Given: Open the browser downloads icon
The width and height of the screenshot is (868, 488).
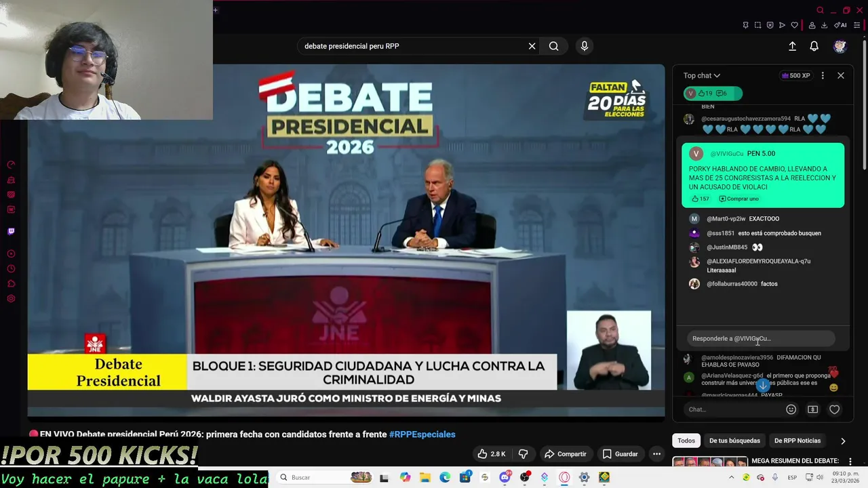Looking at the screenshot, I should pos(824,25).
